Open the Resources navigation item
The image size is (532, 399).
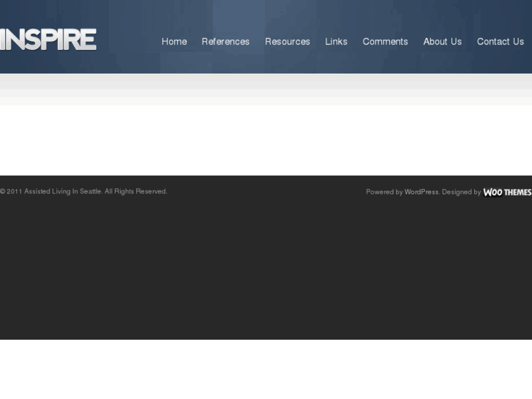pyautogui.click(x=288, y=42)
